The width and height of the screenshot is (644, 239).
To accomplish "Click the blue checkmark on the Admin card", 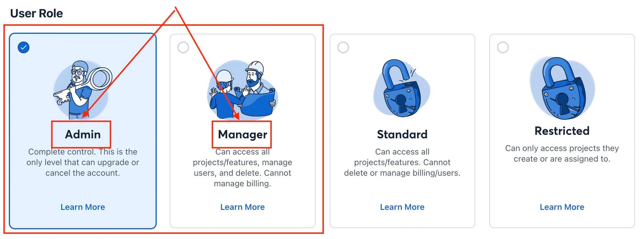I will 23,47.
